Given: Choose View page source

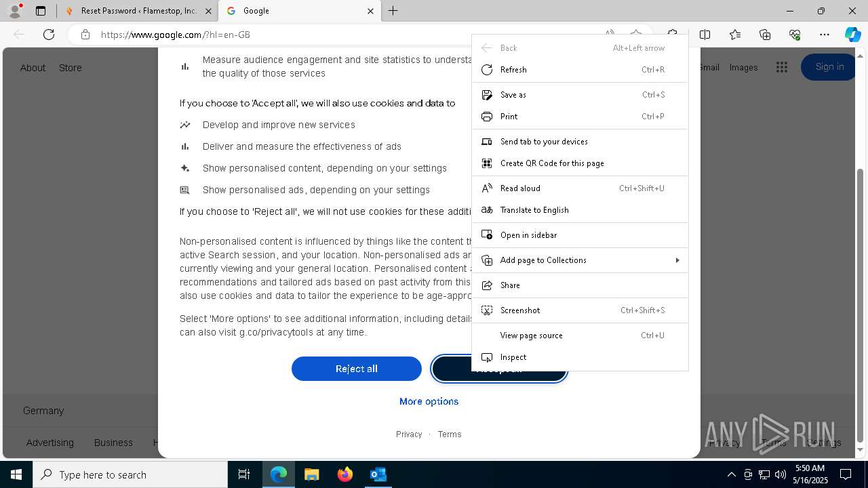Looking at the screenshot, I should 580,335.
